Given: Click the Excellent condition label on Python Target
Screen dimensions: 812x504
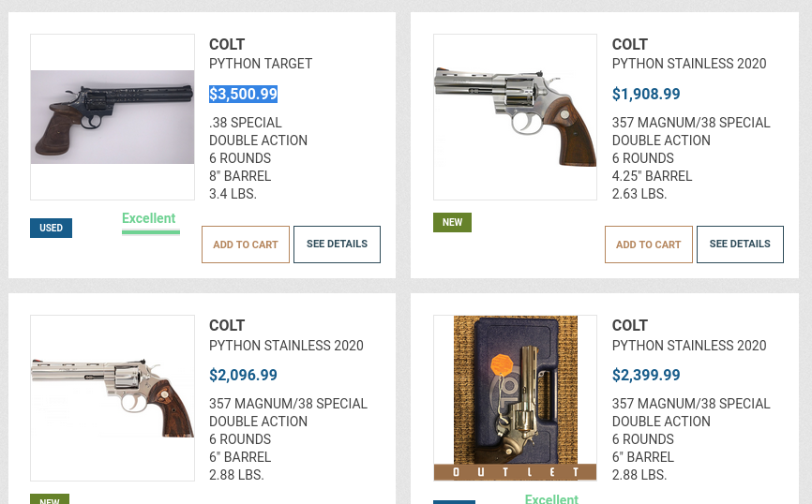Looking at the screenshot, I should click(x=149, y=218).
